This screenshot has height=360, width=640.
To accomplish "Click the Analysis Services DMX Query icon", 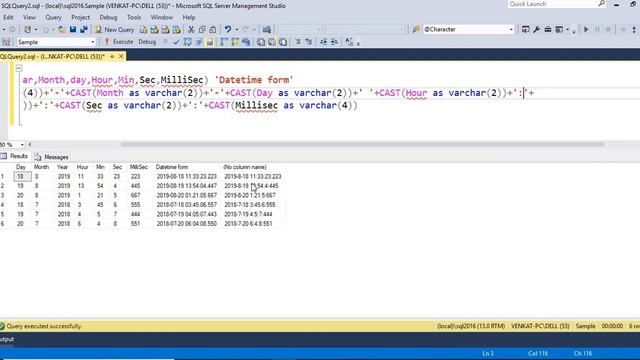I will 165,29.
